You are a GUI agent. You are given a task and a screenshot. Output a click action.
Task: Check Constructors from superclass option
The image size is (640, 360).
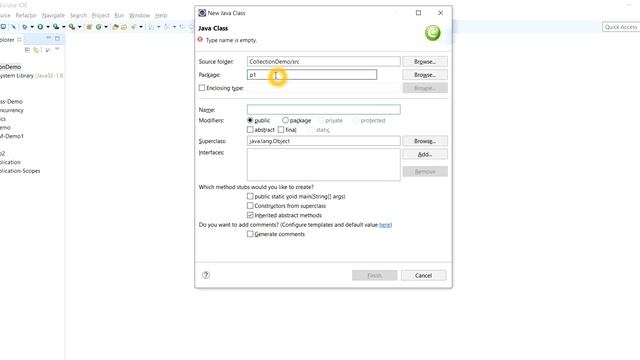(x=250, y=206)
